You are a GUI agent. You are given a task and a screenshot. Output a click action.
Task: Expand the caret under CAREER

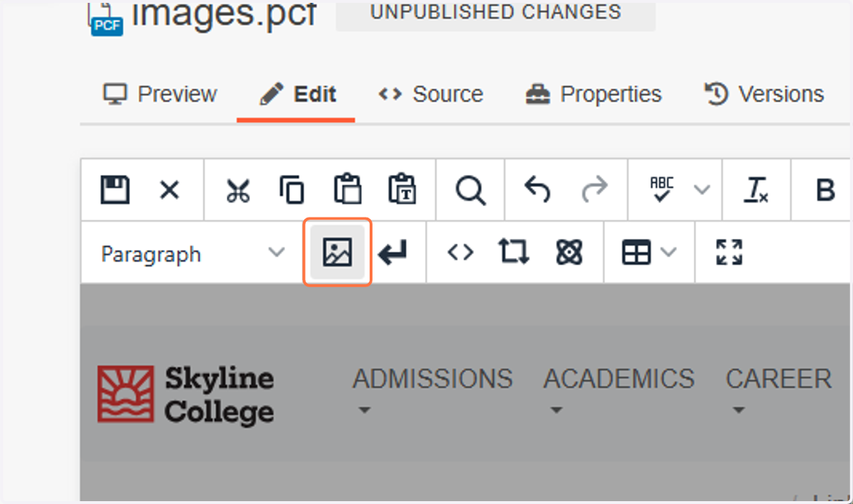(x=738, y=411)
